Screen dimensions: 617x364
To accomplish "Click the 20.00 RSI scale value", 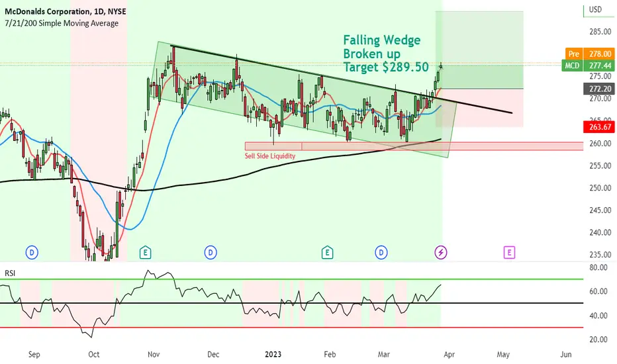I will [598, 340].
